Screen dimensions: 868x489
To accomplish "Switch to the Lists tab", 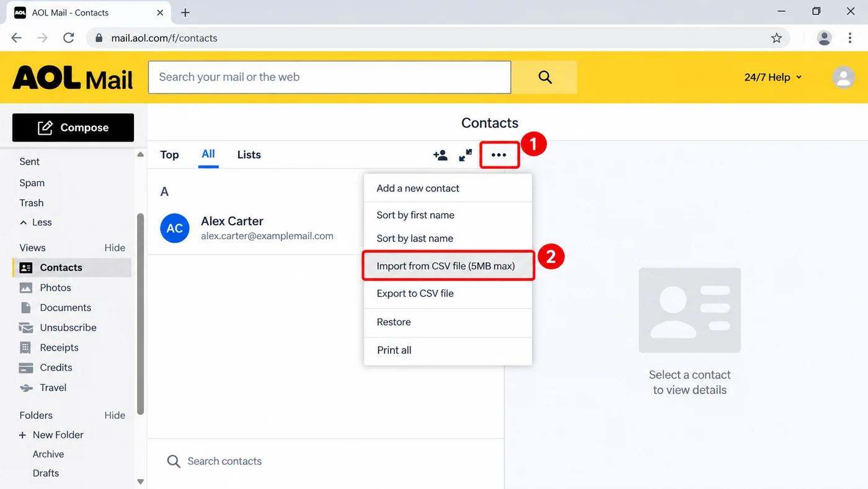I will click(x=249, y=155).
